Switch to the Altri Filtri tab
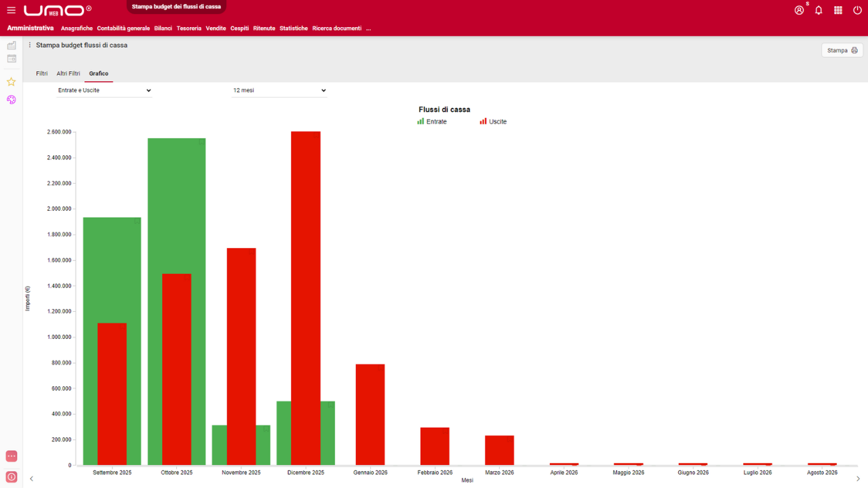The width and height of the screenshot is (868, 488). pyautogui.click(x=68, y=73)
